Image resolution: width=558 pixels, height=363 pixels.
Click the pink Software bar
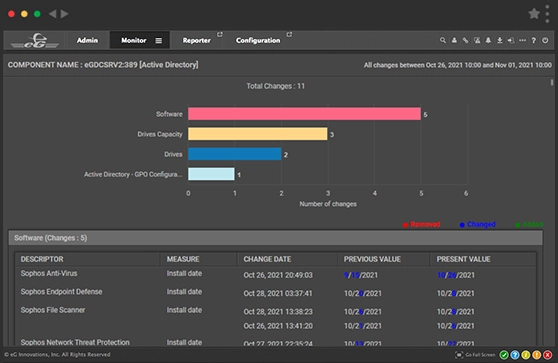(x=304, y=114)
